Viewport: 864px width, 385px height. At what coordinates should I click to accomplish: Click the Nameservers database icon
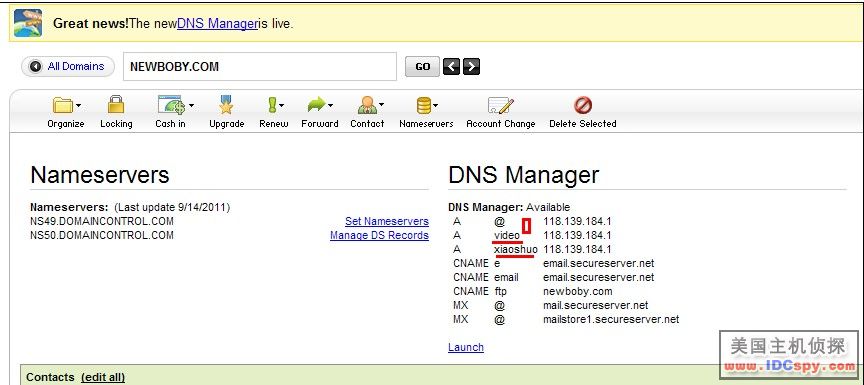423,105
